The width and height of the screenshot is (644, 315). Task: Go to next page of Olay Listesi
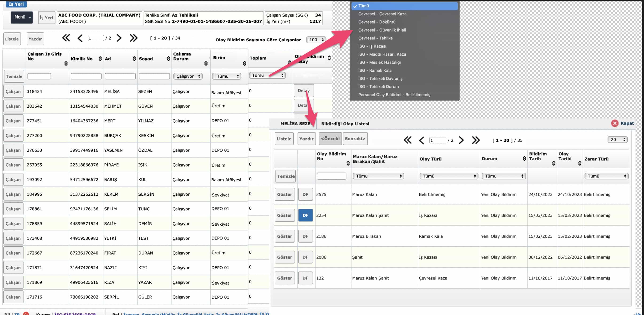point(461,140)
